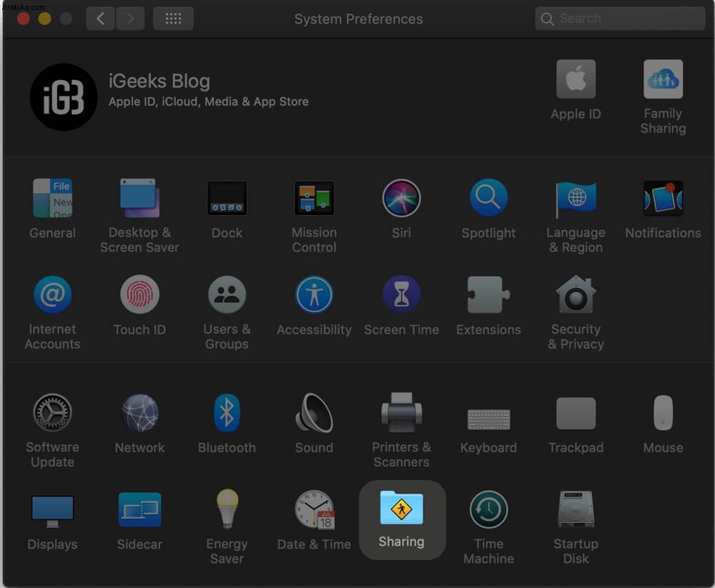The height and width of the screenshot is (588, 715).
Task: Open the Sharing preference pane
Action: tap(402, 520)
